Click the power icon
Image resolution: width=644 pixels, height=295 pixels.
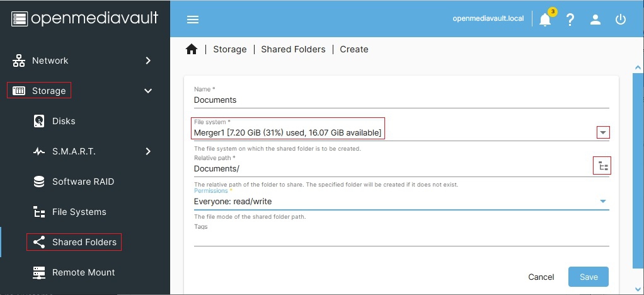(621, 20)
